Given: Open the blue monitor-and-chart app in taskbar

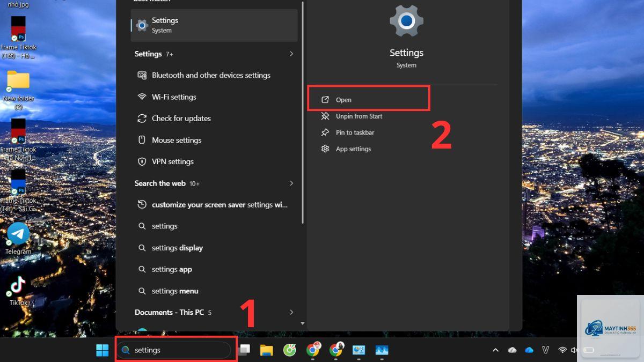Looking at the screenshot, I should coord(358,350).
